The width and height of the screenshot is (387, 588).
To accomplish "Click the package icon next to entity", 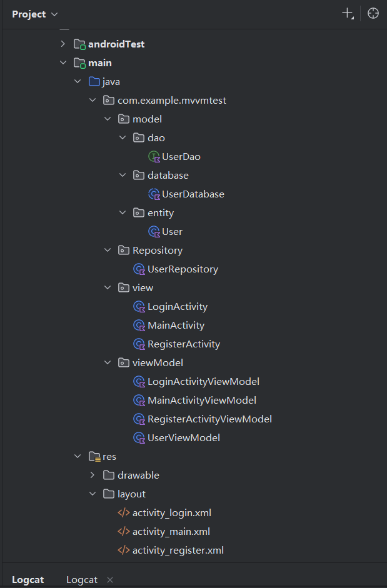I will pyautogui.click(x=138, y=212).
